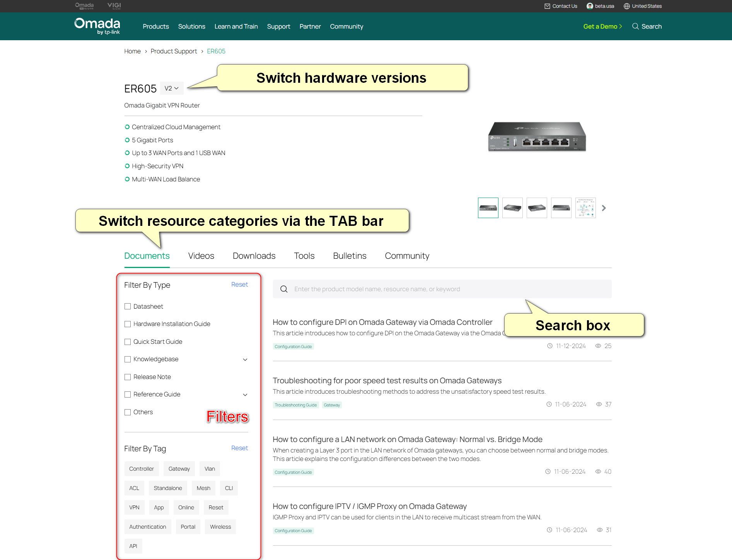Open the Community menu in the header
Screen dimensions: 732x560
(x=346, y=26)
